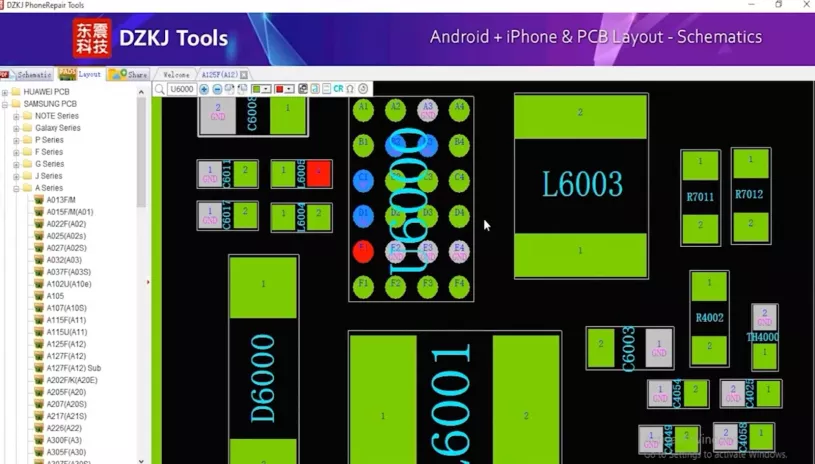This screenshot has height=464, width=815.
Task: Expand the F Series folder
Action: (x=16, y=152)
